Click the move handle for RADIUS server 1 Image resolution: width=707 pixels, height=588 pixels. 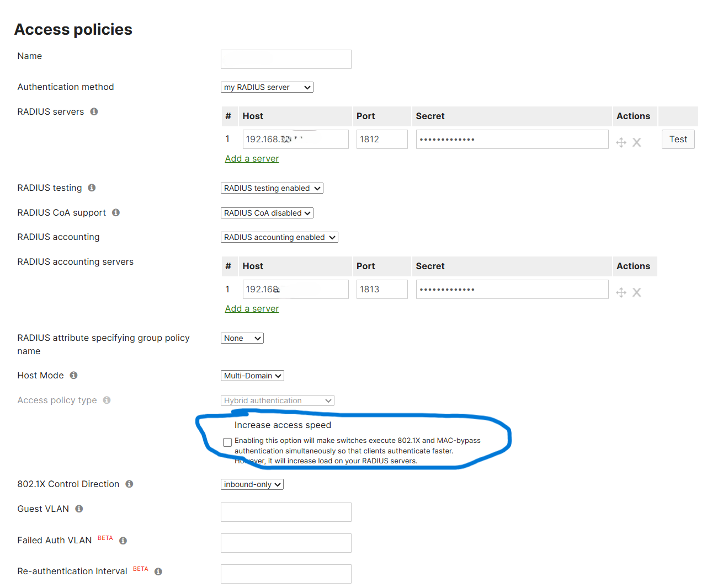[621, 142]
